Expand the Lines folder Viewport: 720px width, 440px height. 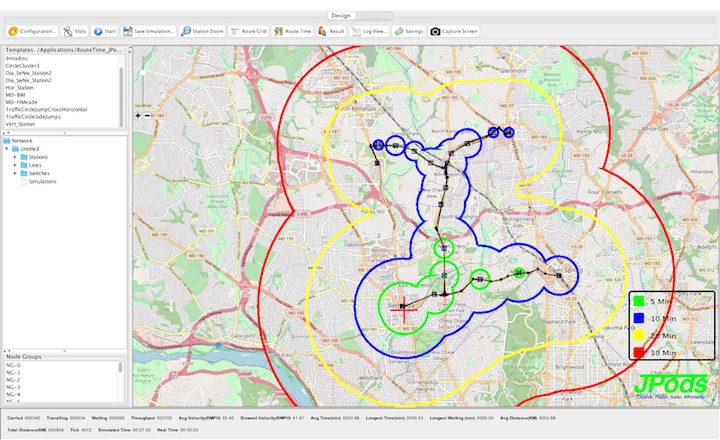click(x=15, y=165)
